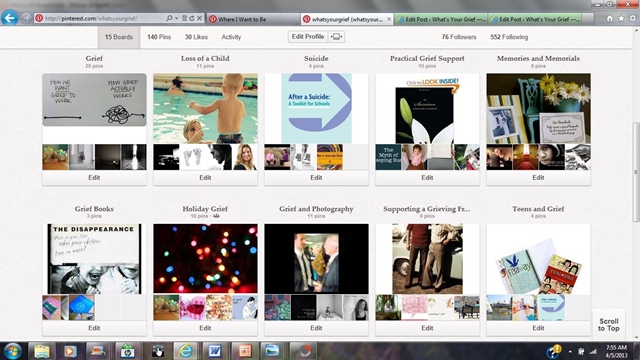This screenshot has height=360, width=640.
Task: Open the address bar autocomplete dropdown arrow
Action: point(176,18)
